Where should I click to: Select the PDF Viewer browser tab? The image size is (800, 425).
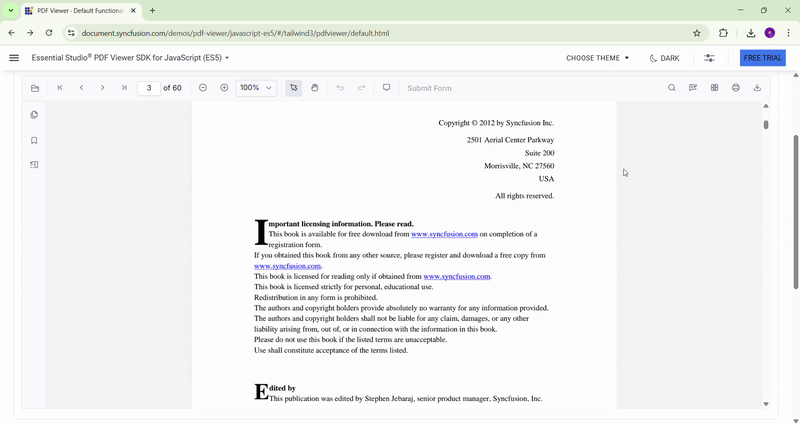tap(79, 11)
